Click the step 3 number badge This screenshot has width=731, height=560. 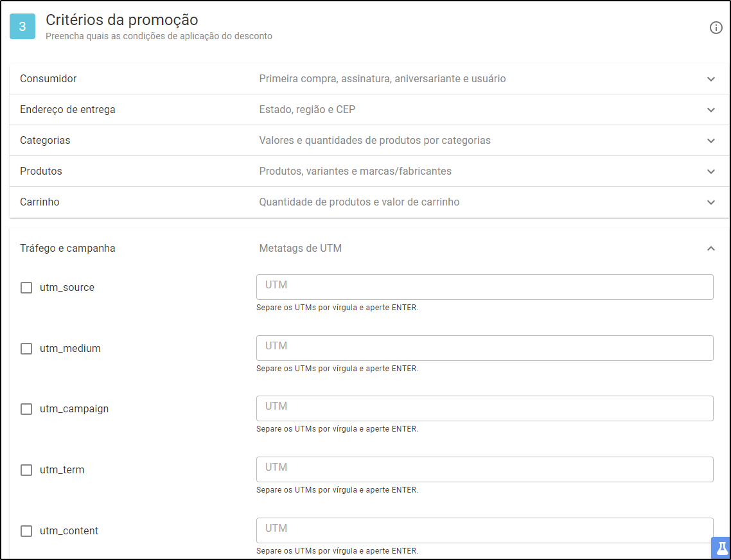pos(22,26)
